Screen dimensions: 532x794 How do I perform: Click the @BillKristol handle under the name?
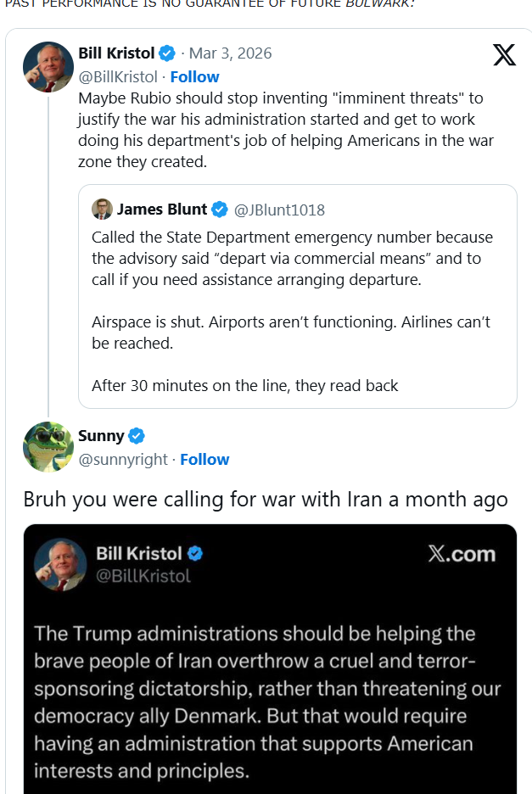[x=117, y=77]
